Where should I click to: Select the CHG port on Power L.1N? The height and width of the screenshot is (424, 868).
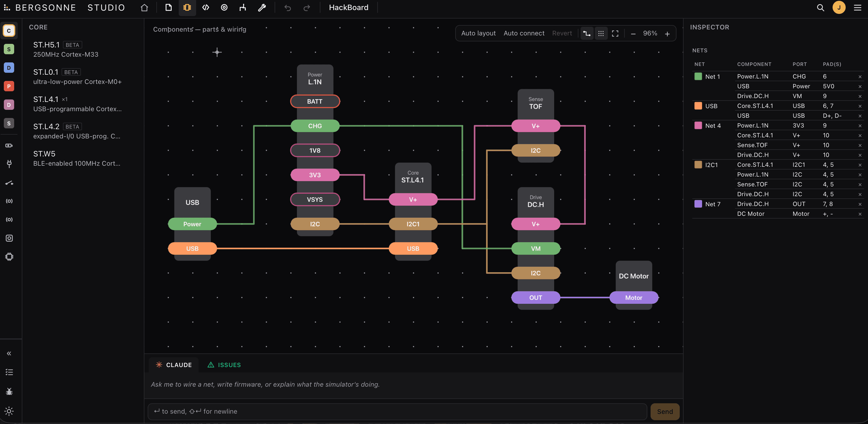point(315,126)
